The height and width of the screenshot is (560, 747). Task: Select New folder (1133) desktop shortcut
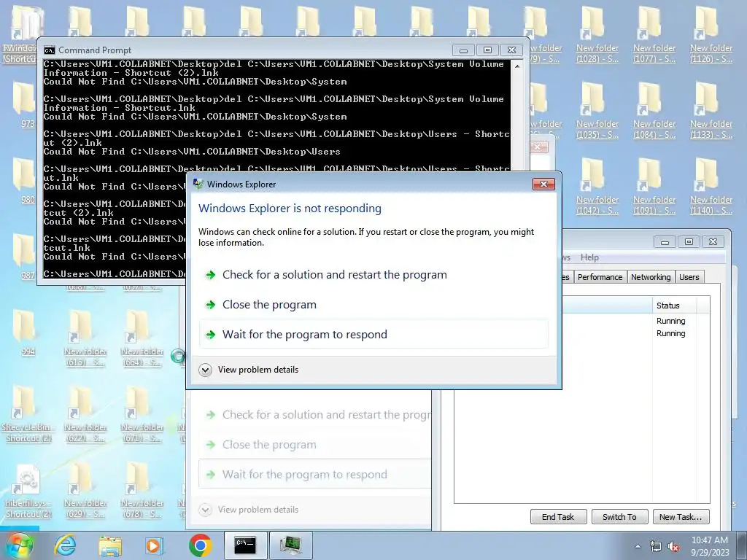711,112
